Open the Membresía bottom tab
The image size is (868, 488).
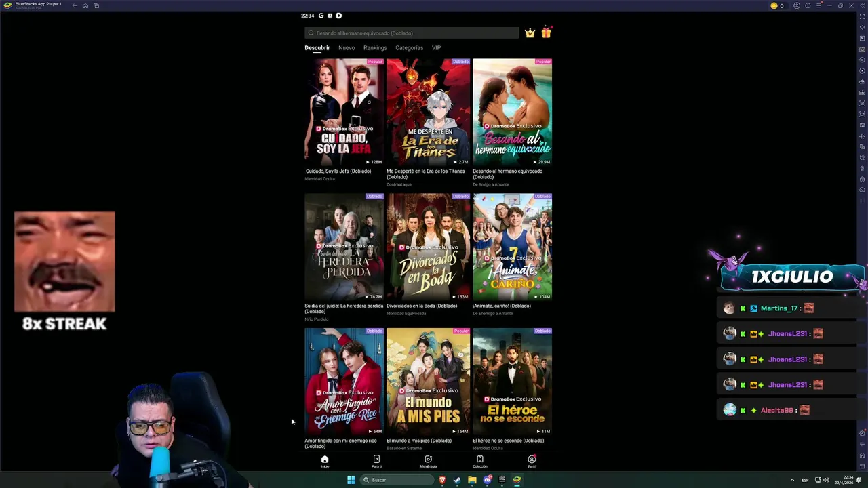428,462
